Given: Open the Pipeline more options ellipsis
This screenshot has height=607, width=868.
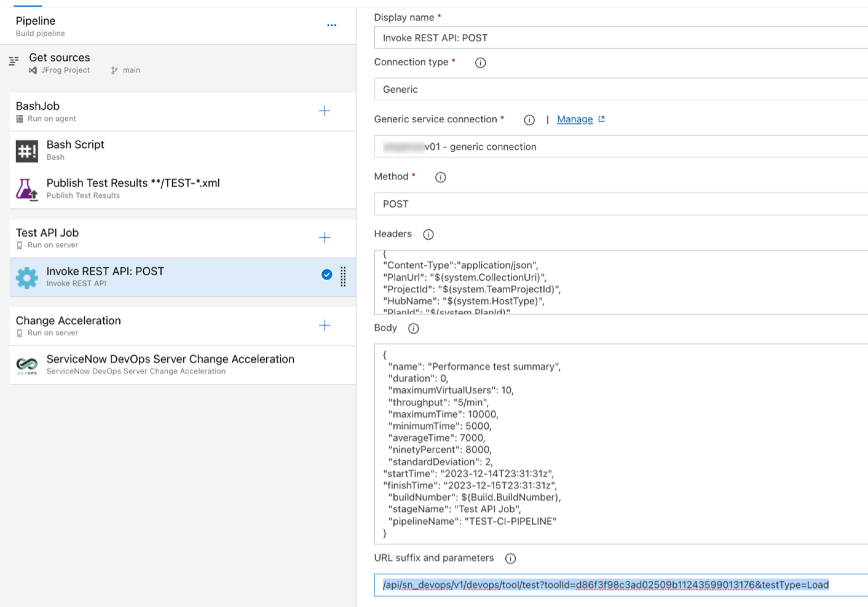Looking at the screenshot, I should (x=332, y=25).
